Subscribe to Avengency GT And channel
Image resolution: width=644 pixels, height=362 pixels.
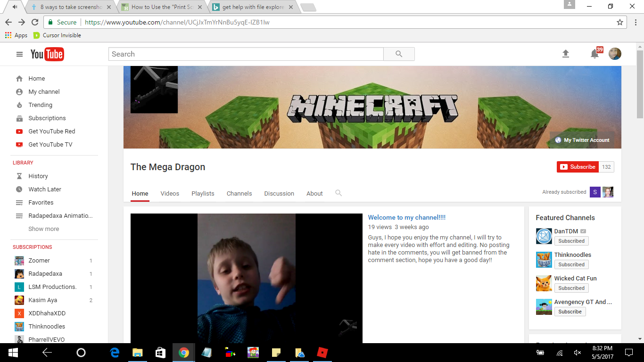570,312
